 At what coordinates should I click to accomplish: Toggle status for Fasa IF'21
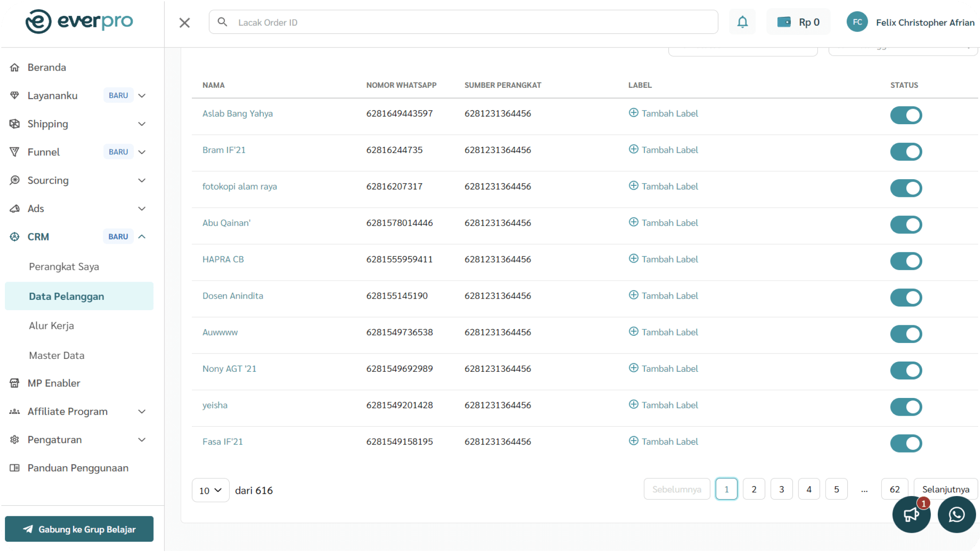[x=906, y=443]
